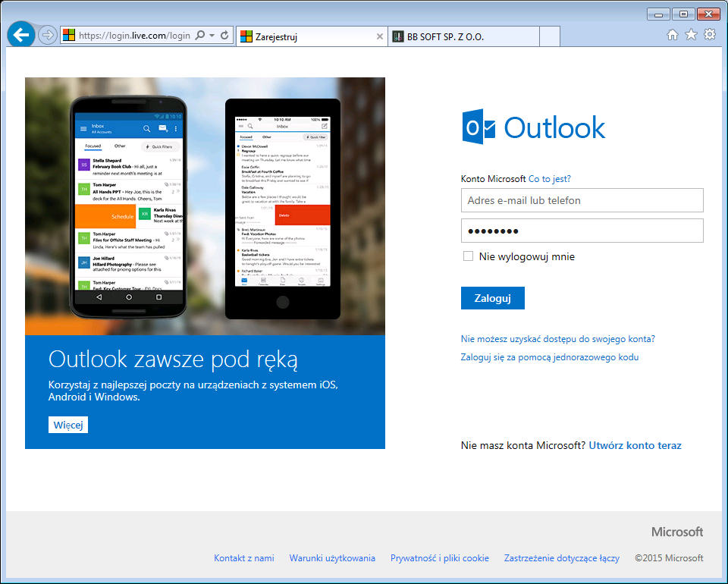Close the Zarejestruj tab

pos(380,36)
